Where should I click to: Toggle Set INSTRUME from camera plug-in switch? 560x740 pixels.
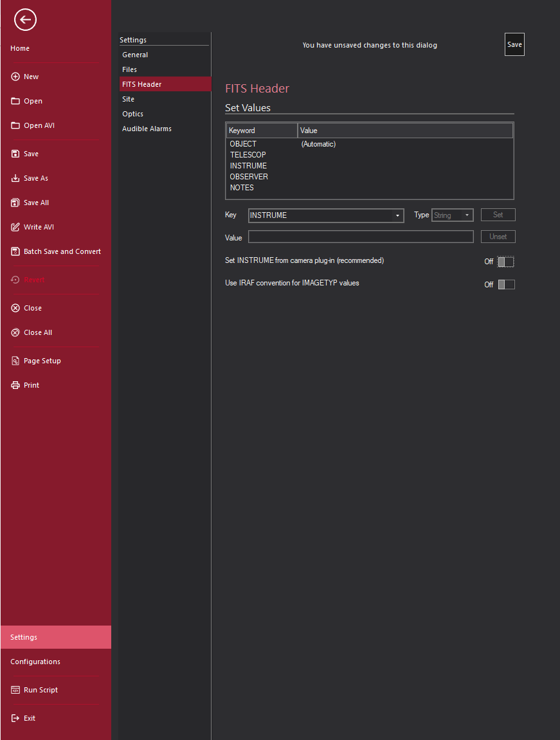(x=506, y=262)
